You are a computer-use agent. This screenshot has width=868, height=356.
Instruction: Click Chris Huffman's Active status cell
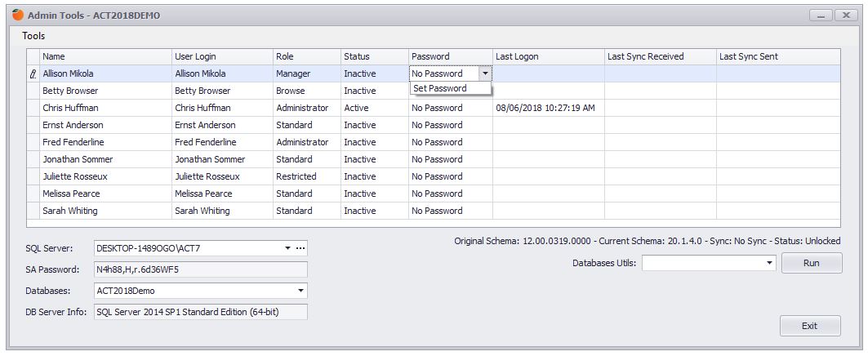(x=375, y=108)
